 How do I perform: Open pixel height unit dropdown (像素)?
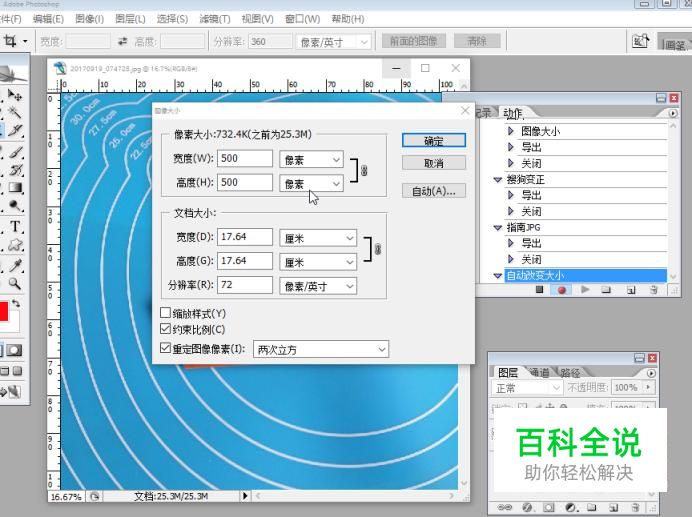311,183
